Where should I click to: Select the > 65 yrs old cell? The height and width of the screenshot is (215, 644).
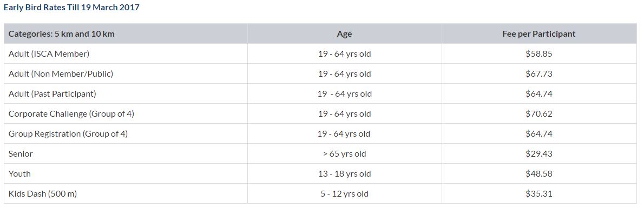[x=344, y=154]
